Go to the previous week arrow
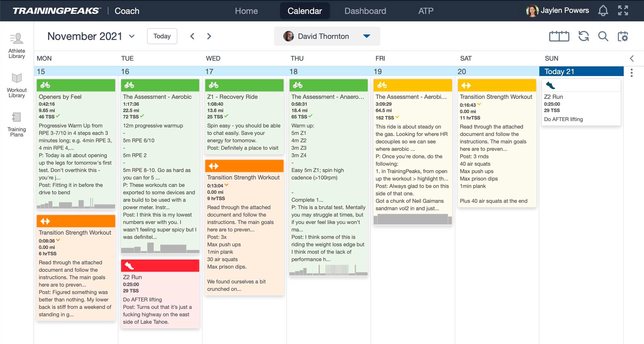The height and width of the screenshot is (344, 644). (192, 36)
